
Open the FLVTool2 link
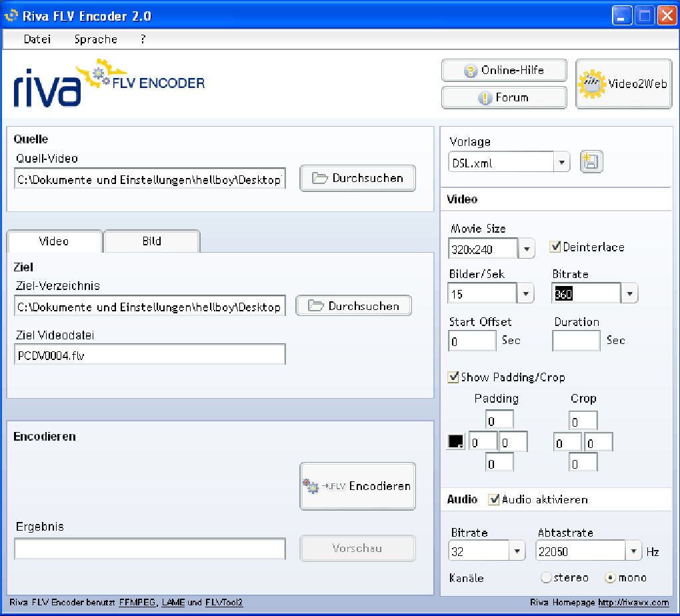coord(224,603)
